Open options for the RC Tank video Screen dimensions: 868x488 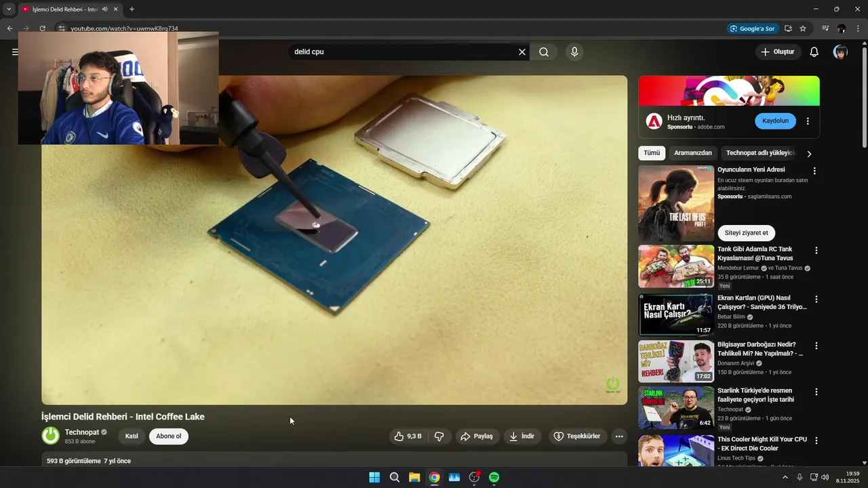[816, 250]
